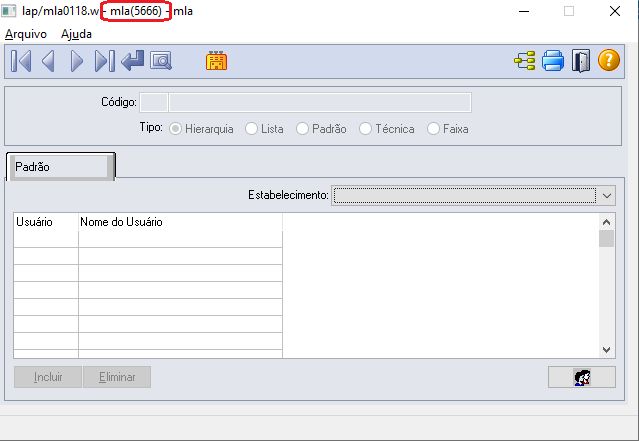The width and height of the screenshot is (639, 441).
Task: Click the Eliminar button
Action: point(117,377)
